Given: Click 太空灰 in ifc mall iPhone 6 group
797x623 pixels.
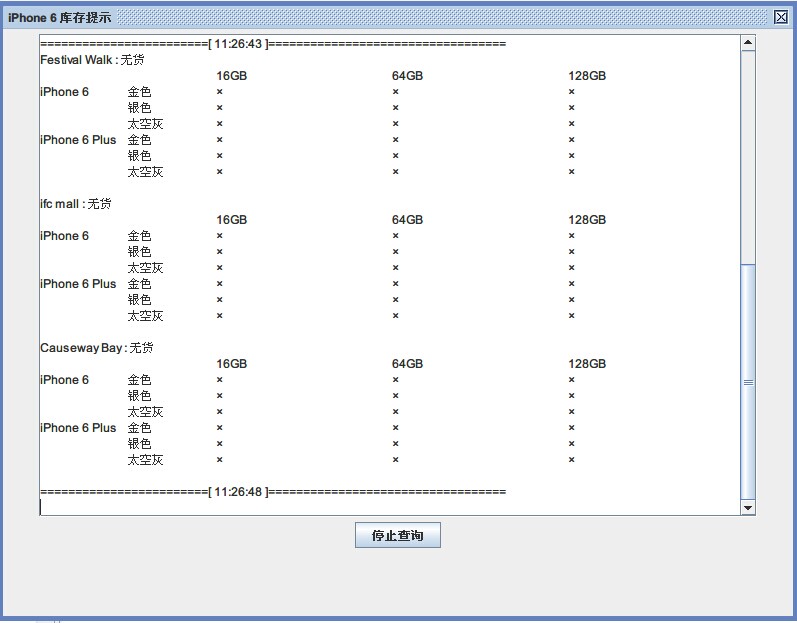Looking at the screenshot, I should tap(145, 268).
